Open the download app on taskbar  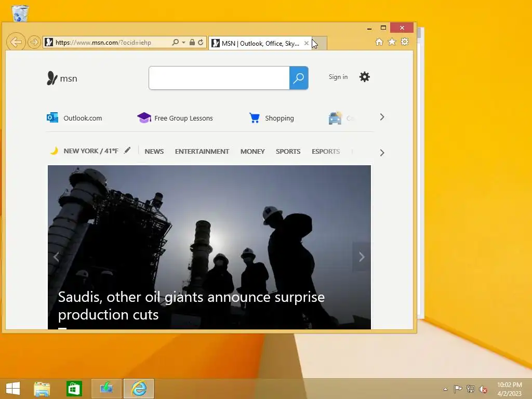pyautogui.click(x=106, y=389)
